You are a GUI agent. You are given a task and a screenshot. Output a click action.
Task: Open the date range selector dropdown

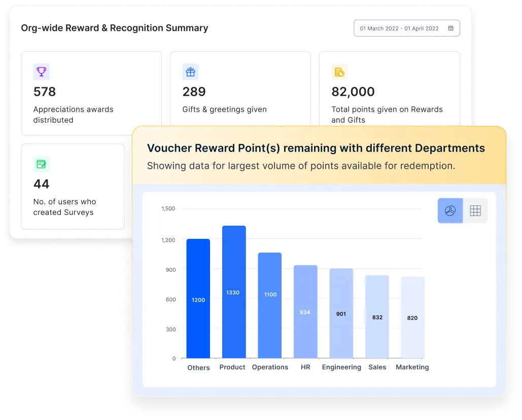(406, 28)
